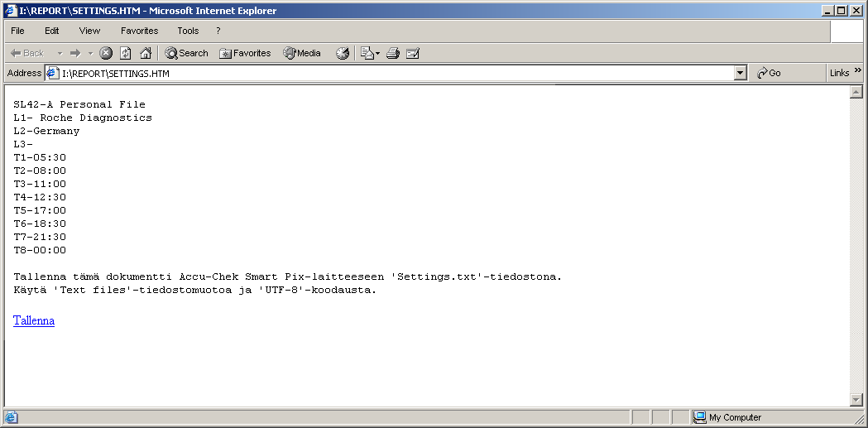Open the Edit menu
The width and height of the screenshot is (868, 428).
click(52, 31)
